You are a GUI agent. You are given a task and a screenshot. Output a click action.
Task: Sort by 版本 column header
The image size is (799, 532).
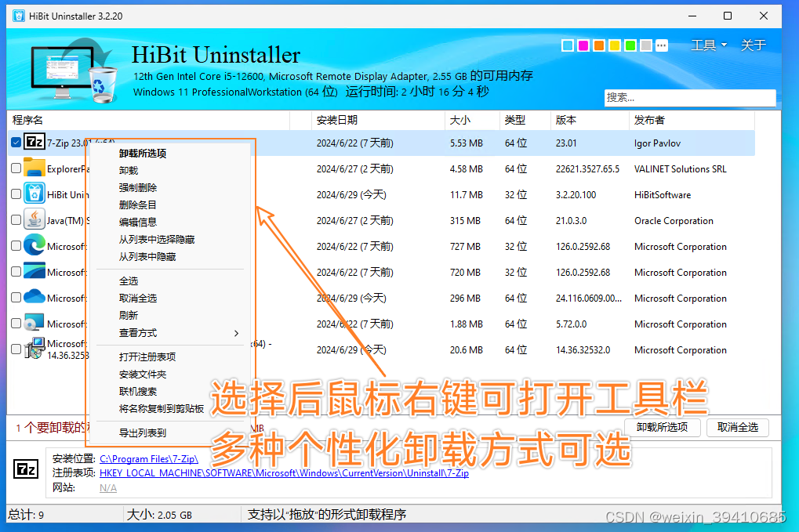coord(590,120)
